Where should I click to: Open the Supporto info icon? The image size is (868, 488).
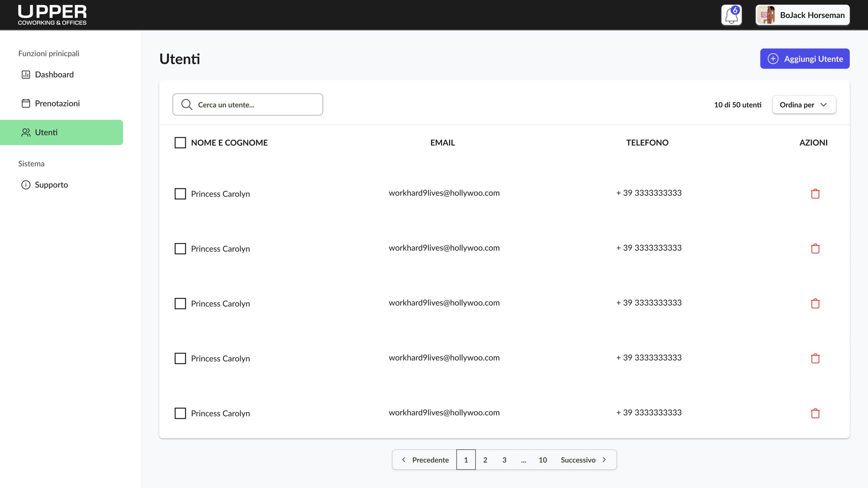pyautogui.click(x=25, y=184)
